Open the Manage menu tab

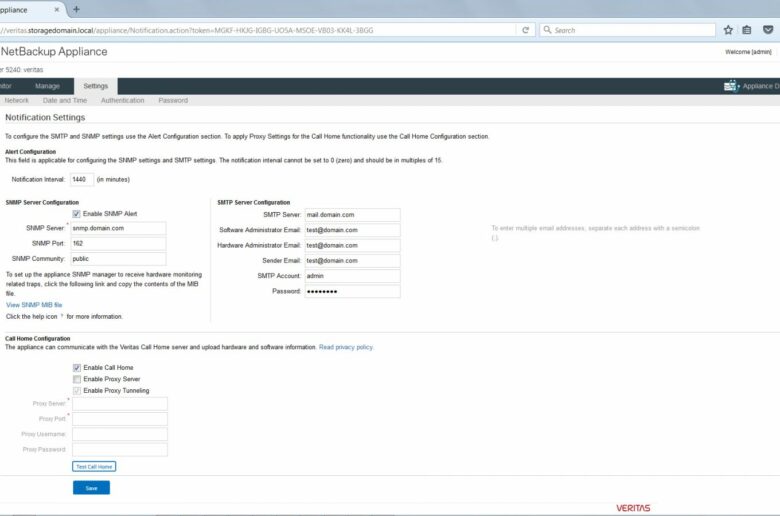tap(47, 86)
